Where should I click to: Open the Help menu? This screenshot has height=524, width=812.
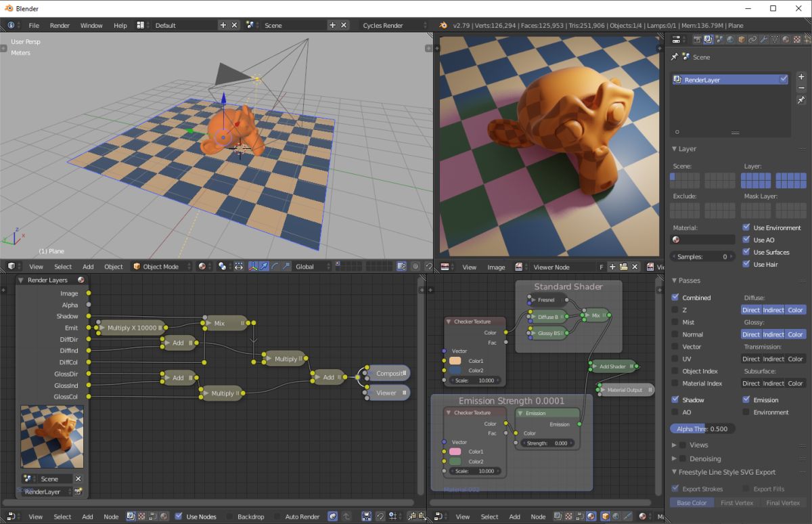tap(120, 25)
